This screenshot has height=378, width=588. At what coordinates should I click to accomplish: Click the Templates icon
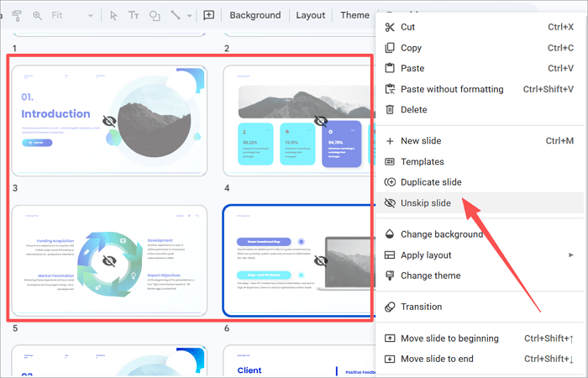[390, 161]
